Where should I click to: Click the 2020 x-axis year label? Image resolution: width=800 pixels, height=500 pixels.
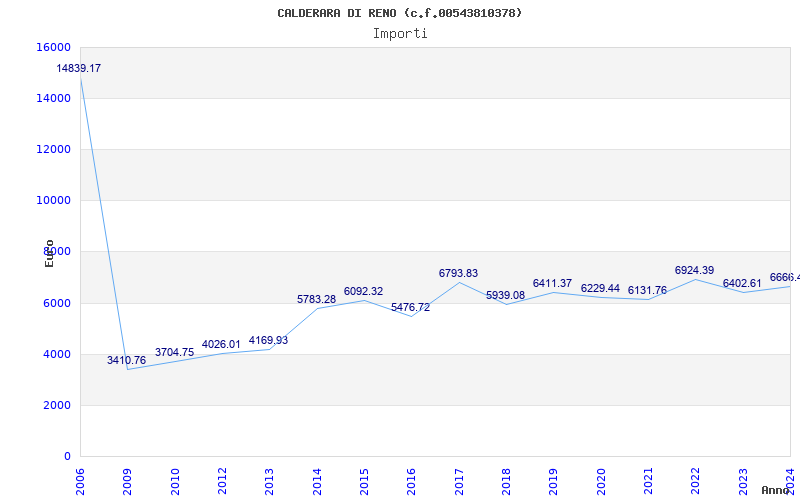coord(601,482)
